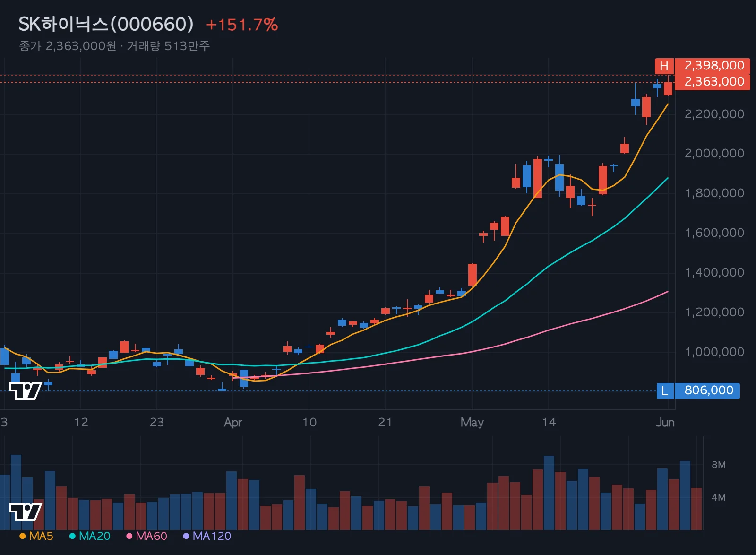Click the Apr date axis label

coord(233,422)
